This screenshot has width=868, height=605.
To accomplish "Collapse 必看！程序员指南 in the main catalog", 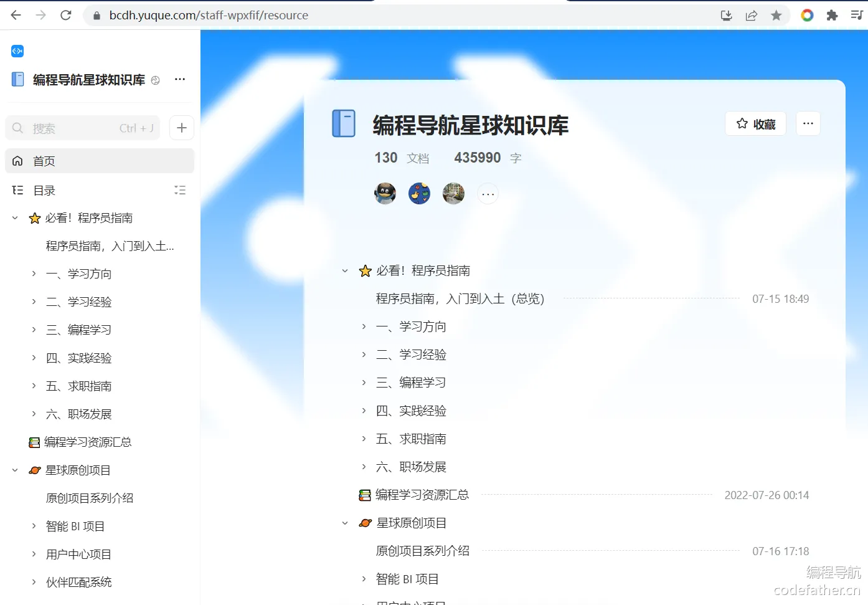I will coord(345,271).
